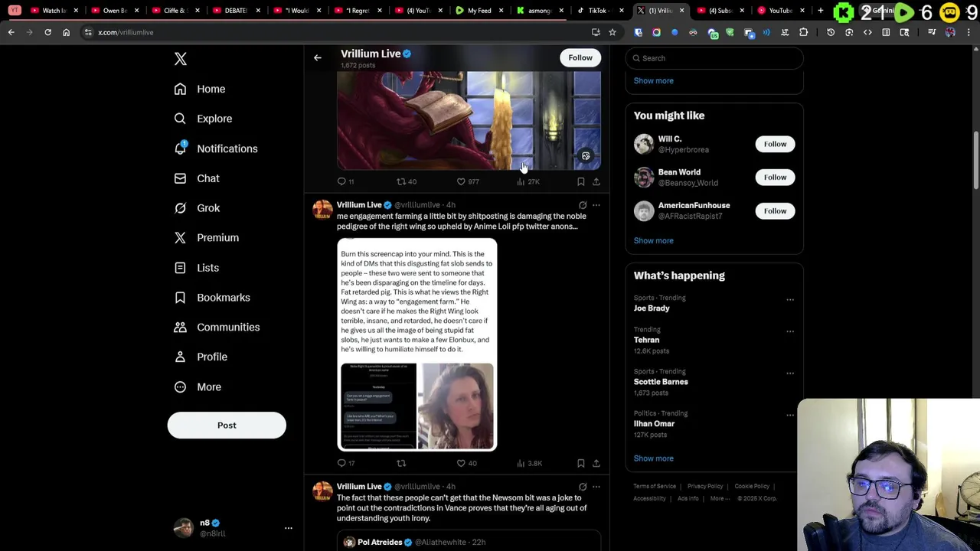Click the x.com address bar
This screenshot has width=980, height=551.
click(337, 32)
